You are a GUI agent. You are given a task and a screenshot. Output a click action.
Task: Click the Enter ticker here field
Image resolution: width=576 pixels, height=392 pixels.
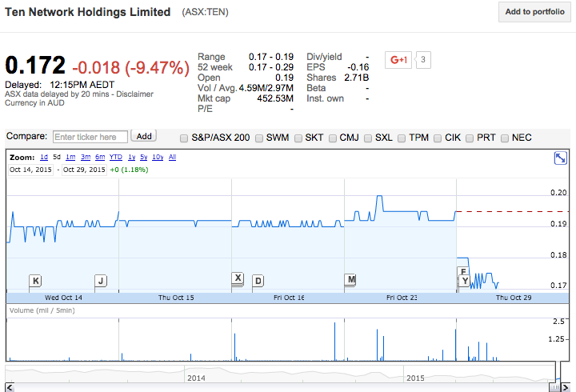90,137
